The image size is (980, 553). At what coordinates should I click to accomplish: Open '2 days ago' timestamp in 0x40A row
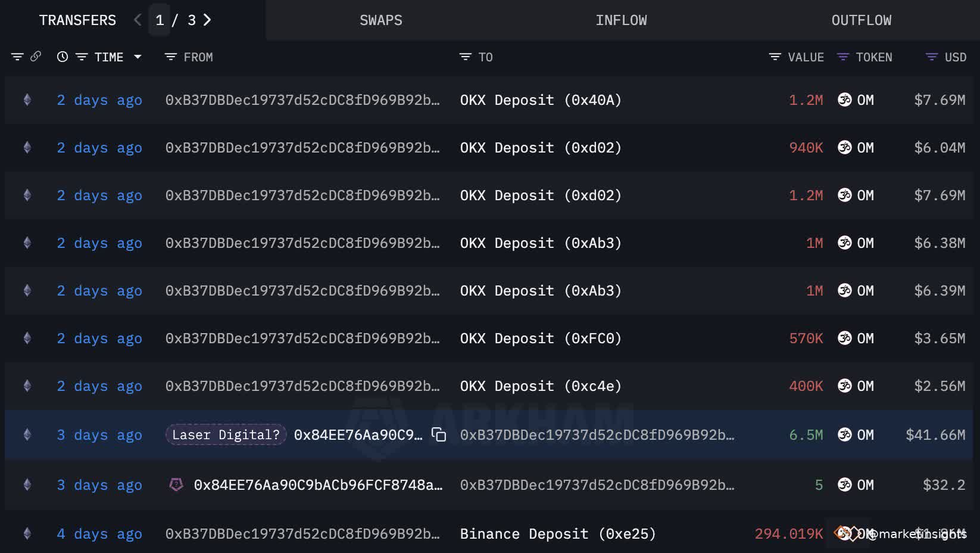point(99,100)
